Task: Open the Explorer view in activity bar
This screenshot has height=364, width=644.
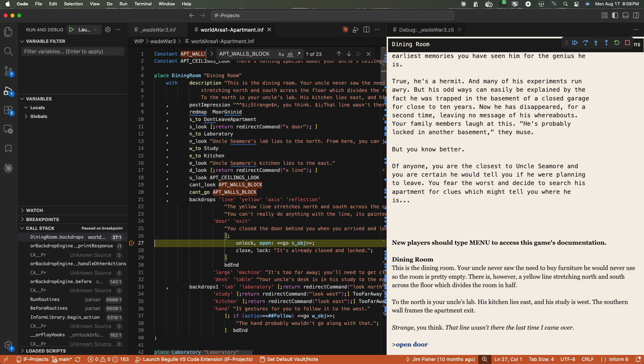Action: pos(8,32)
